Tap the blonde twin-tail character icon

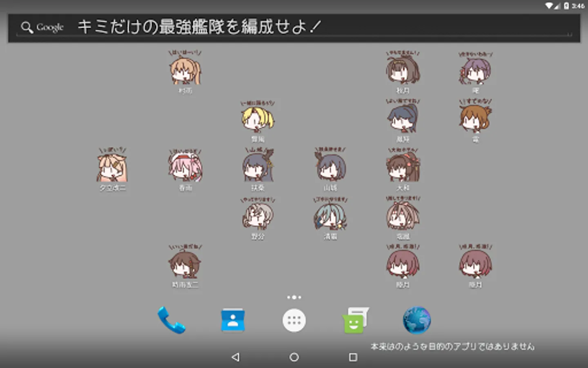click(258, 121)
